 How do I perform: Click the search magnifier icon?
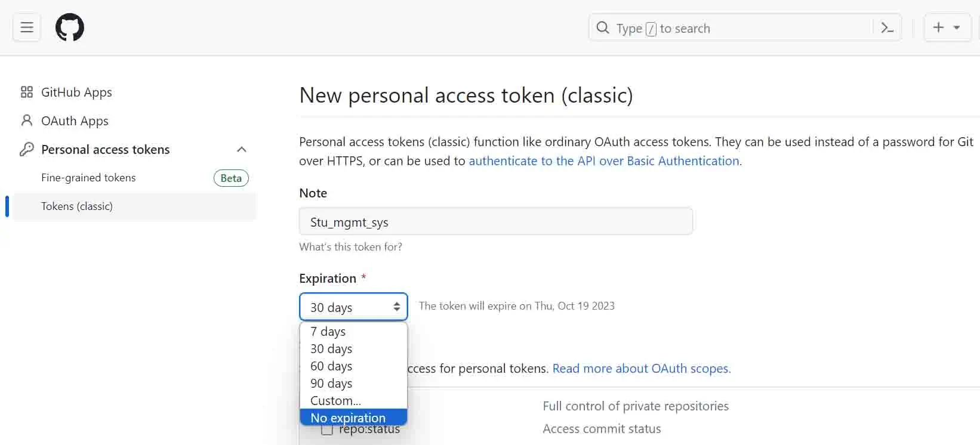(603, 28)
